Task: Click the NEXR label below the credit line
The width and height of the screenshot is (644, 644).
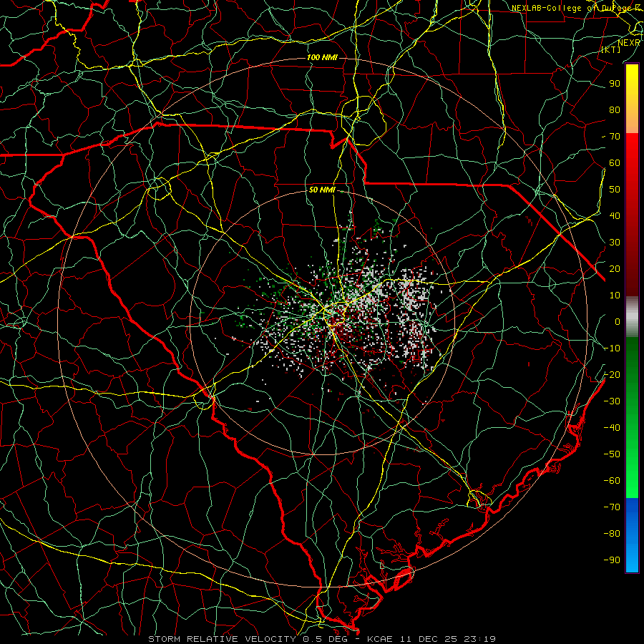Action: click(x=629, y=43)
